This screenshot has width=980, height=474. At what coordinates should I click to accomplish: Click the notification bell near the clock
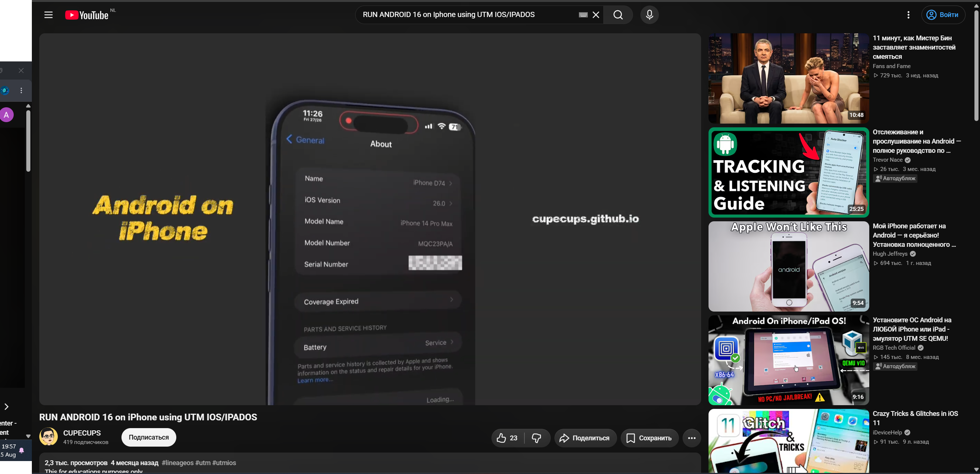(22, 450)
